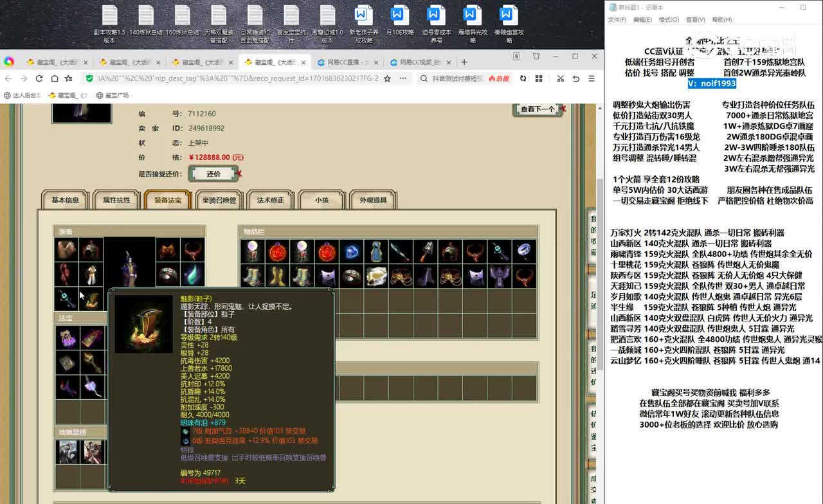Open the 鉴宝广场 bookmark
The image size is (823, 504).
pos(113,95)
